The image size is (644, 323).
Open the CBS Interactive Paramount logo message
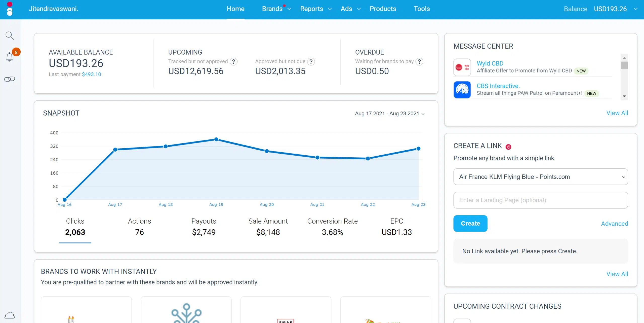(462, 90)
